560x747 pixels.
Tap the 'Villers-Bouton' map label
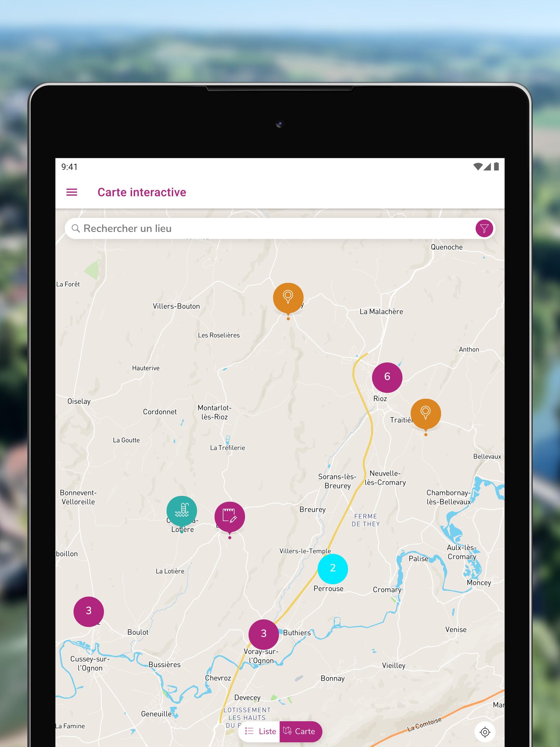click(176, 306)
